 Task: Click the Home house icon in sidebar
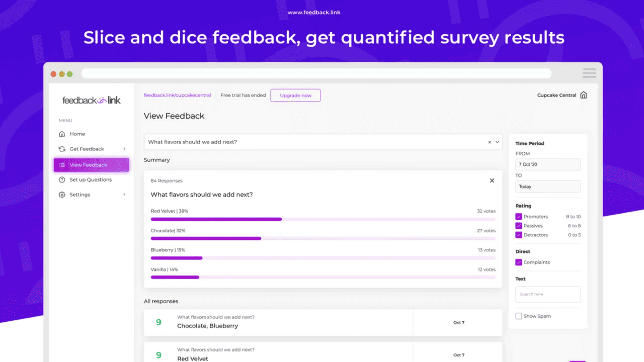click(x=62, y=134)
